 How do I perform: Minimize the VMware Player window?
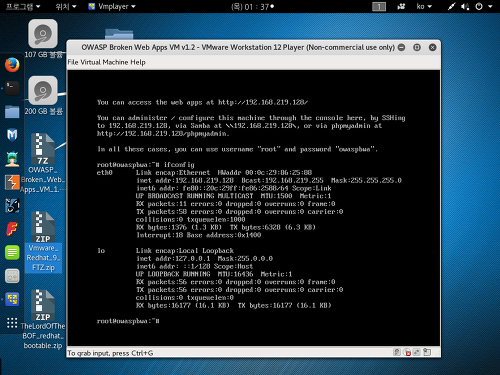click(402, 47)
